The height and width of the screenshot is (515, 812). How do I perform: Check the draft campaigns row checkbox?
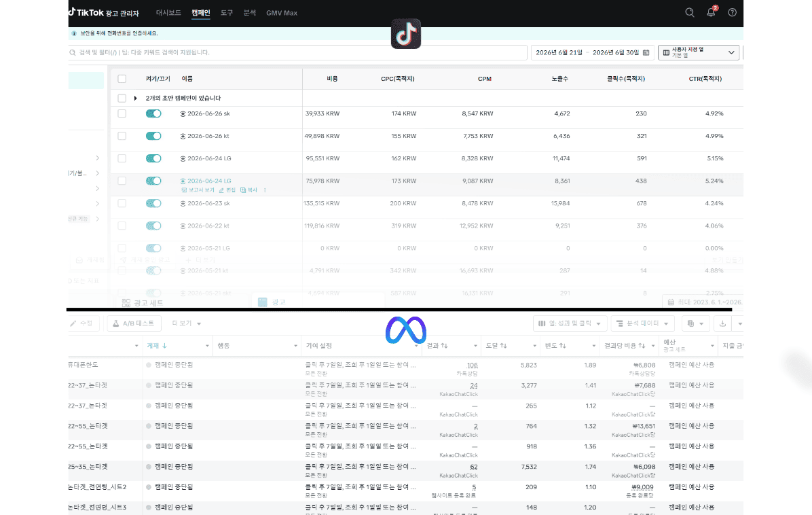click(x=122, y=98)
